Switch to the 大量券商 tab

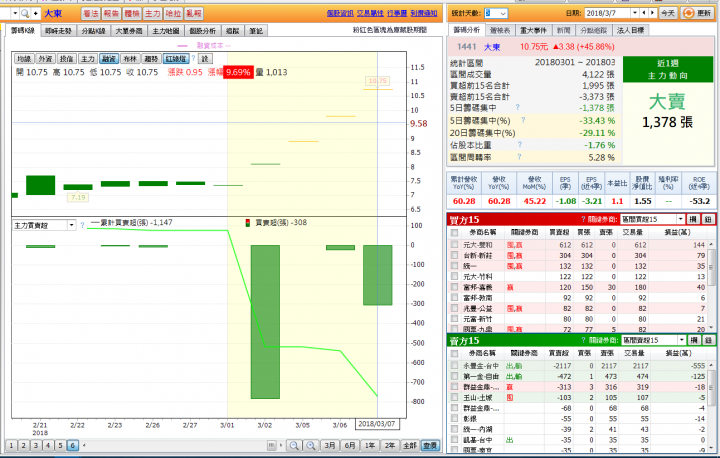click(129, 31)
